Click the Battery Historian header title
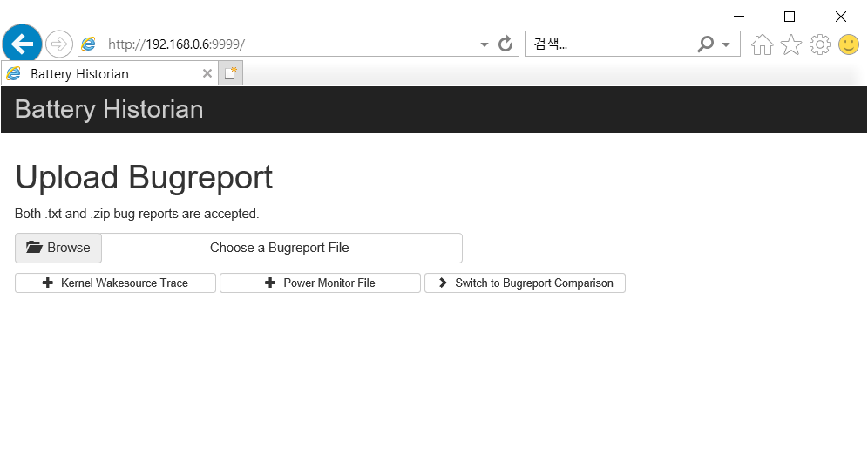Image resolution: width=868 pixels, height=457 pixels. point(109,109)
